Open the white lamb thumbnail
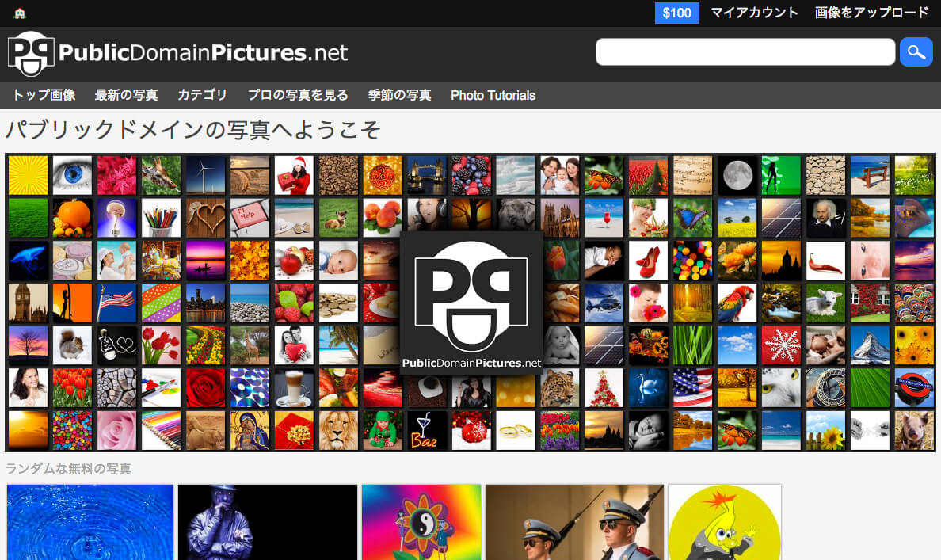 point(826,303)
